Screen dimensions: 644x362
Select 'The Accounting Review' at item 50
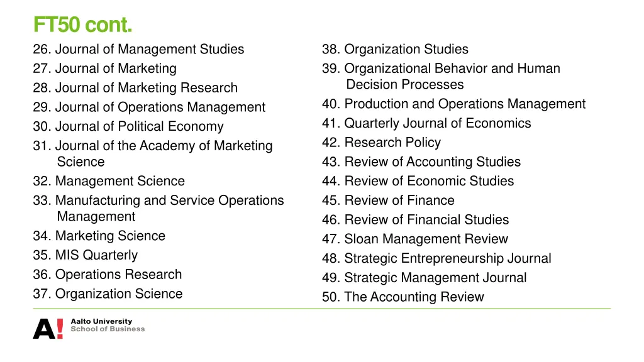coord(403,297)
